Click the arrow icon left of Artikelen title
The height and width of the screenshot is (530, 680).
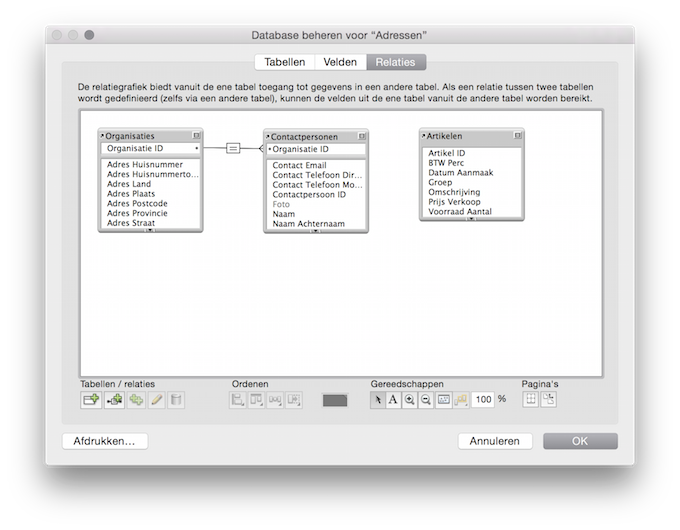click(x=424, y=136)
